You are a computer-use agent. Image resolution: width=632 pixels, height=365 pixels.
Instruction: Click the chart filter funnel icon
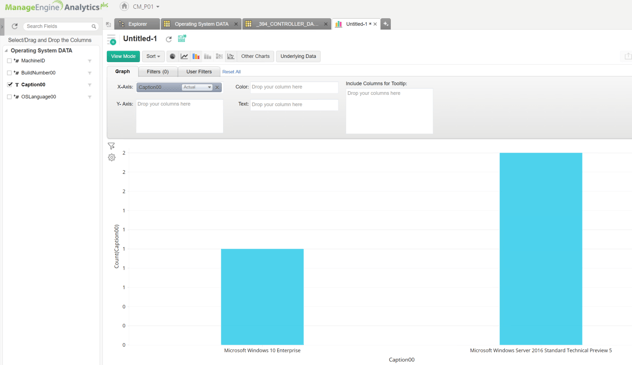click(x=111, y=146)
